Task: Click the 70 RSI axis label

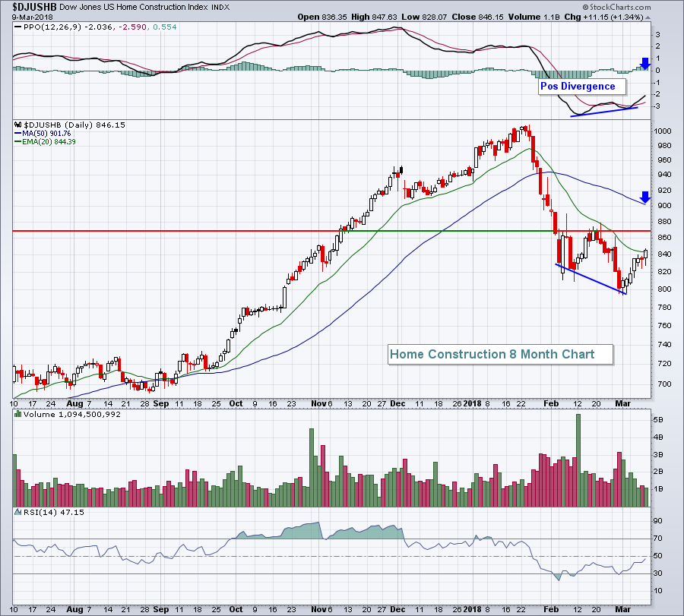Action: point(657,539)
